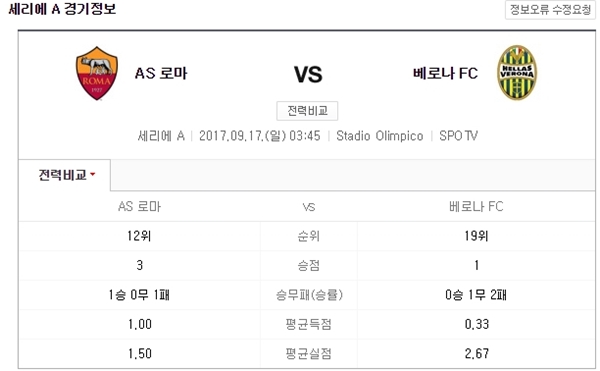Image resolution: width=600 pixels, height=371 pixels.
Task: Click the 정보오류 수정요청 button
Action: [550, 9]
